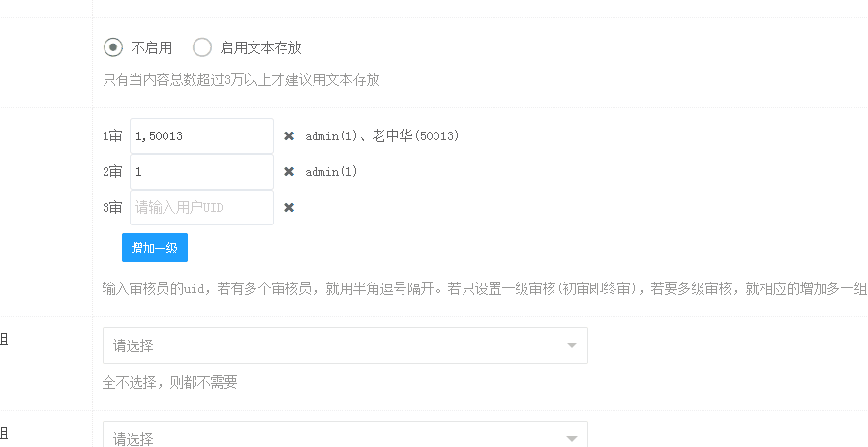Click the 2审 row label
868x447 pixels.
(x=112, y=172)
